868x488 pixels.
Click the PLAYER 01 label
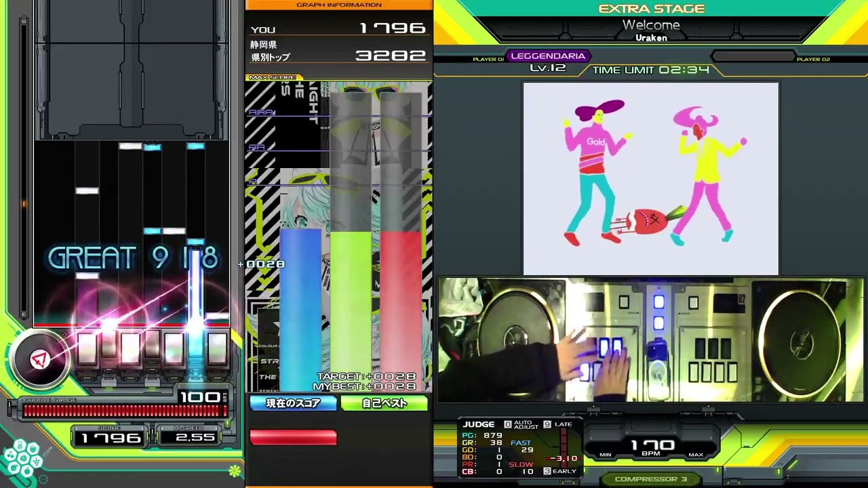tap(488, 60)
